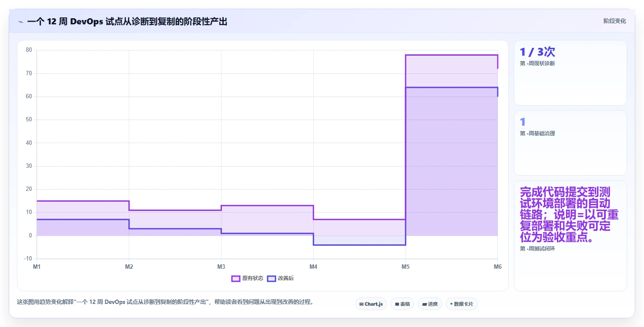Click the chart title heading text
The image size is (644, 327).
pos(127,22)
